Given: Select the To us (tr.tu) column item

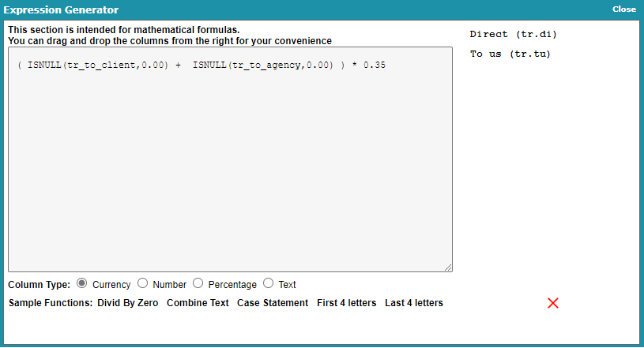Looking at the screenshot, I should (x=510, y=54).
